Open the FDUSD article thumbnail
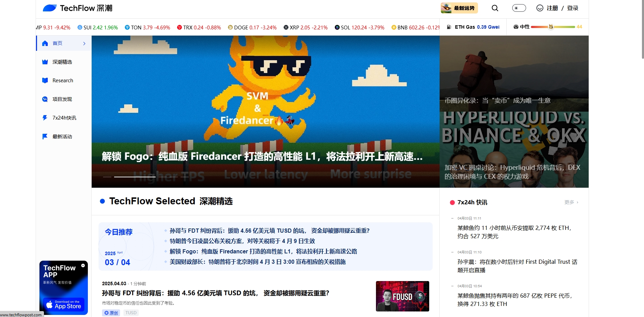 click(402, 296)
